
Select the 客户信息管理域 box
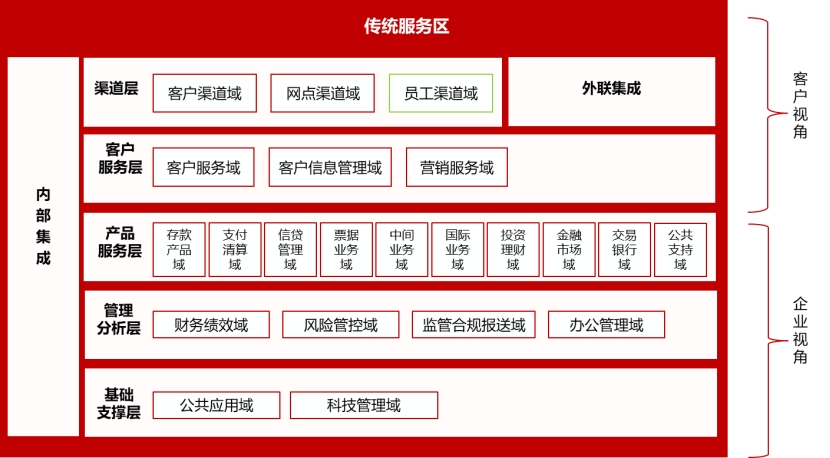click(330, 167)
